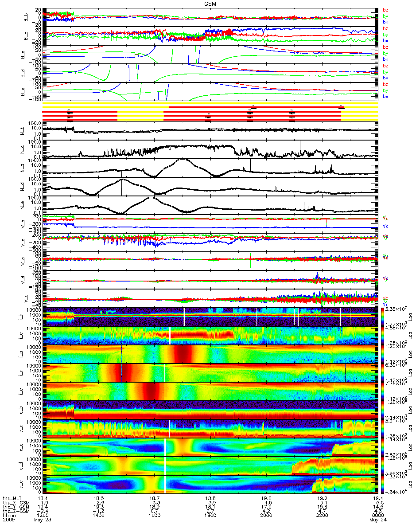The width and height of the screenshot is (412, 532).
Task: Click the 2000 time tick label
Action: click(x=266, y=516)
